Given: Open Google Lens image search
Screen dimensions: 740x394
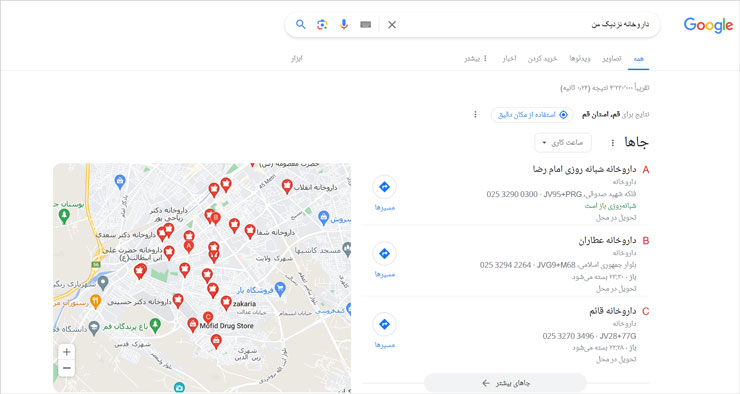Looking at the screenshot, I should [x=322, y=25].
